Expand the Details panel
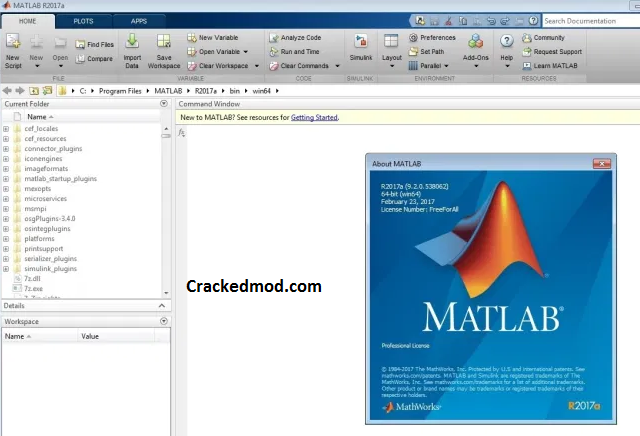This screenshot has width=640, height=436. (162, 306)
